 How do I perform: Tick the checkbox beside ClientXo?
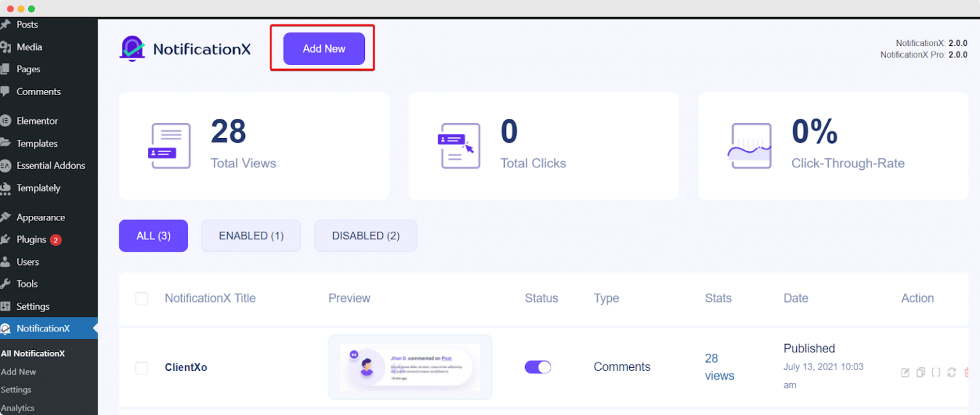point(142,368)
